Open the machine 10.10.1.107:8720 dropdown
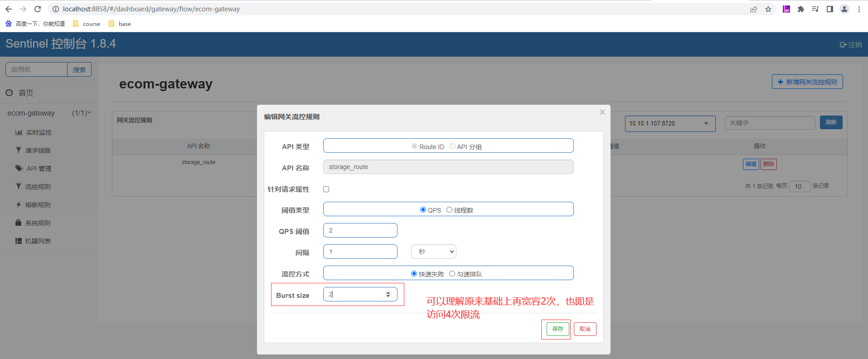The image size is (868, 359). 670,123
